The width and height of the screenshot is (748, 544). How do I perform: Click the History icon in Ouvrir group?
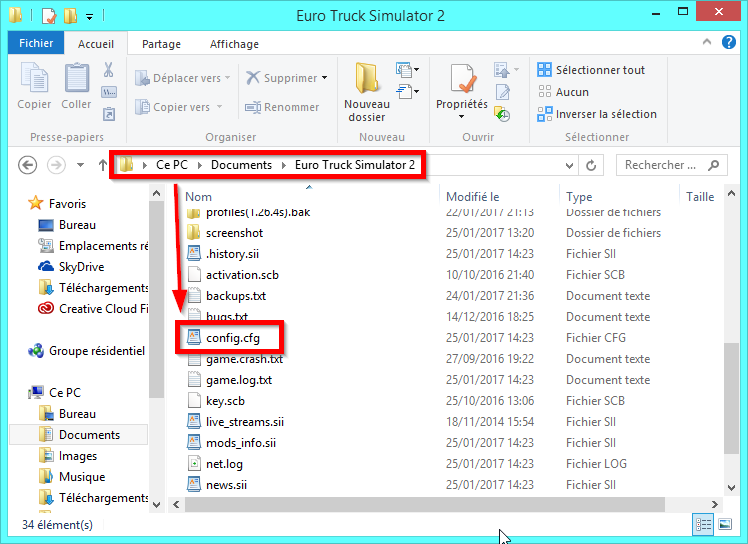coord(502,114)
